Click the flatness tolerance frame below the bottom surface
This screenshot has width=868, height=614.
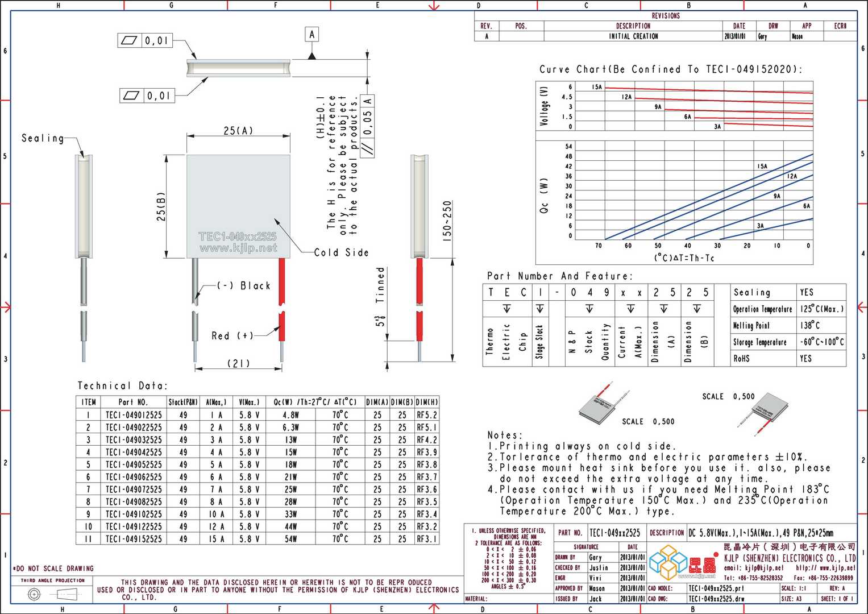147,96
